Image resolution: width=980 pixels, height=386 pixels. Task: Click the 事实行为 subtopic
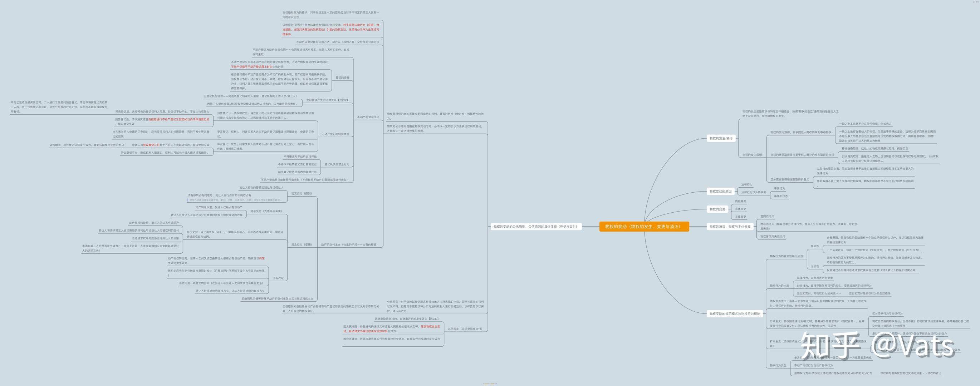pyautogui.click(x=779, y=189)
